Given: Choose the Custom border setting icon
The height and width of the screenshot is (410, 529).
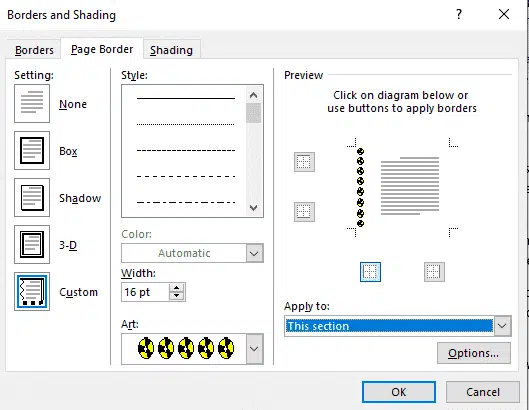Looking at the screenshot, I should pyautogui.click(x=32, y=292).
